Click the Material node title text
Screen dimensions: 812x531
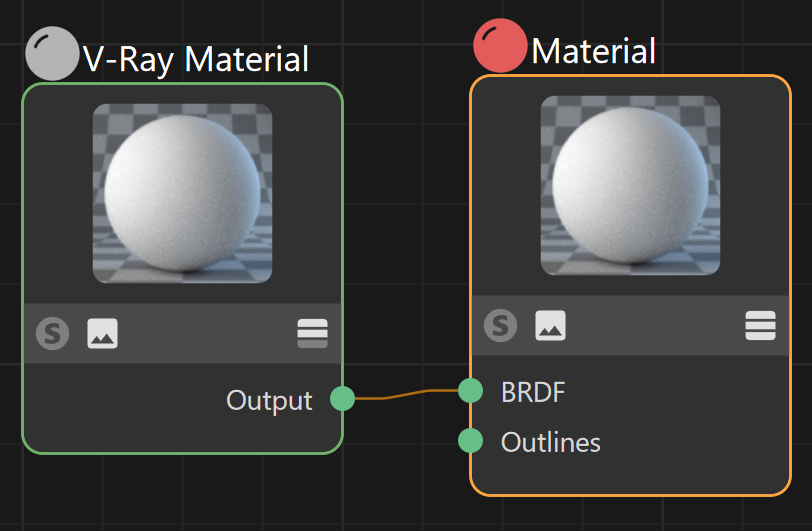(593, 51)
